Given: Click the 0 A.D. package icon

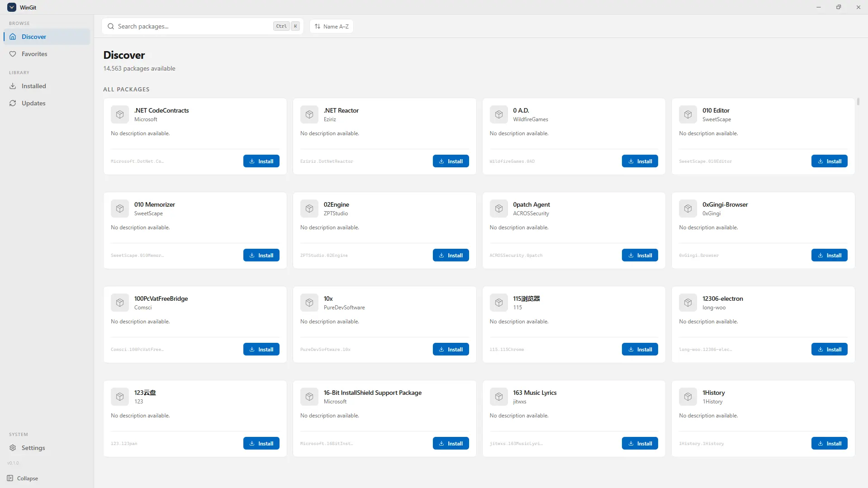Looking at the screenshot, I should [x=499, y=114].
